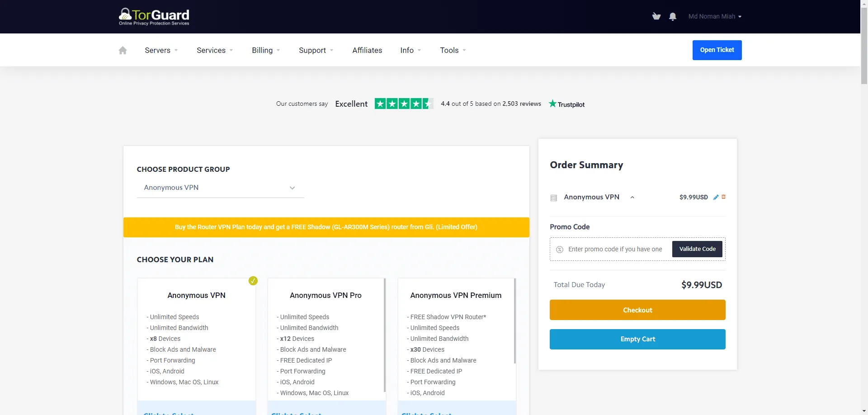This screenshot has width=868, height=415.
Task: Click the Trustpilot star rating
Action: 404,104
